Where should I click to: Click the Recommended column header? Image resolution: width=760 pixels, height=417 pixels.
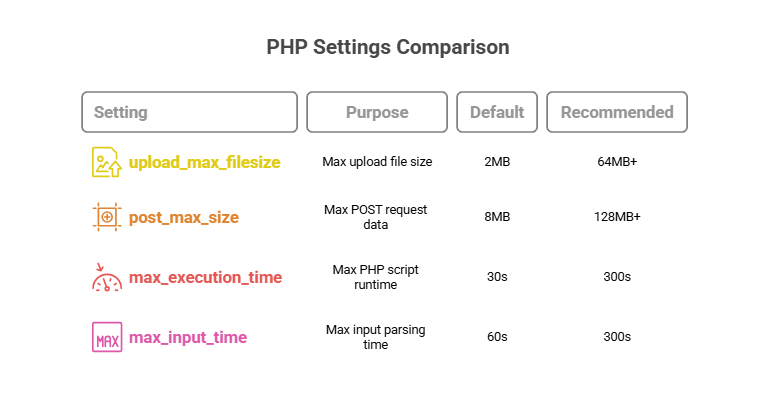point(617,112)
